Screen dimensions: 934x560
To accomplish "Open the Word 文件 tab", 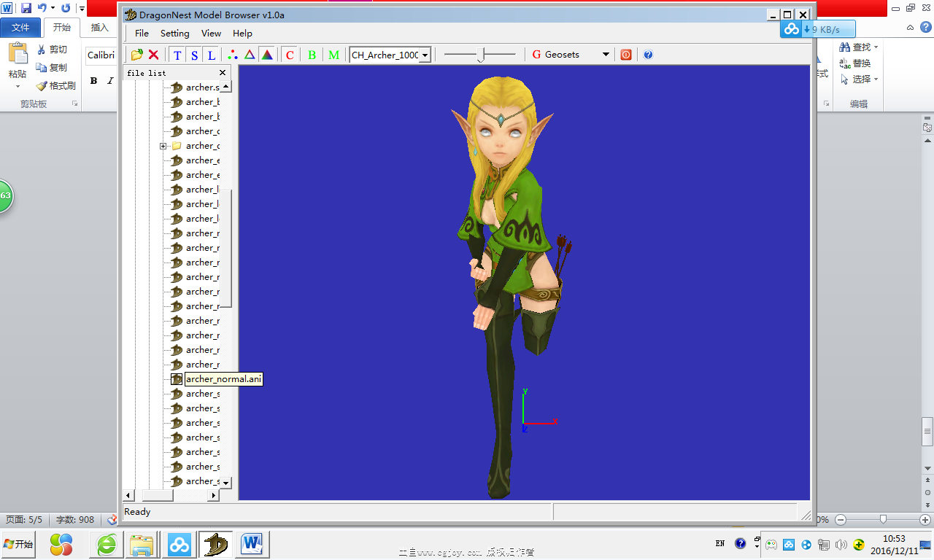I will pyautogui.click(x=20, y=28).
